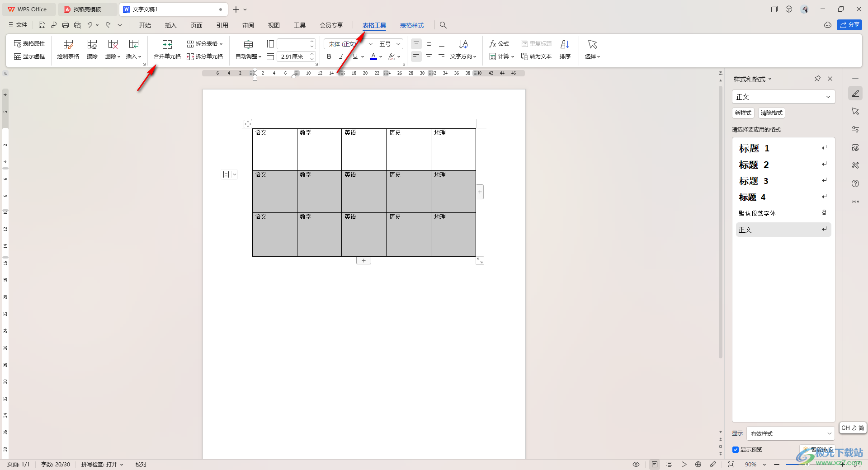Screen dimensions: 868x470
Task: Select the page layout view toggle
Action: [x=655, y=465]
